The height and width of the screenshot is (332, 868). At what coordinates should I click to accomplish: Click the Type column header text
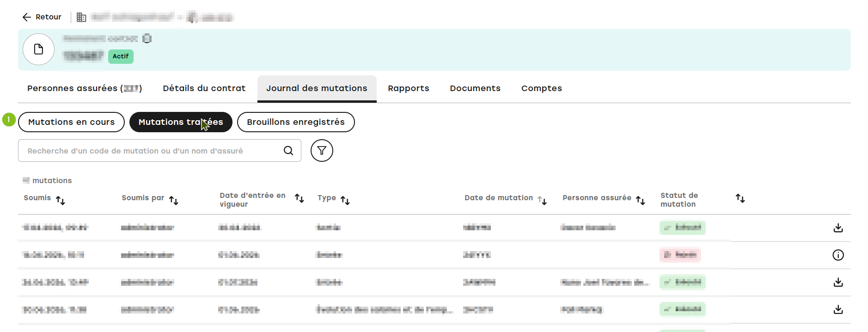pyautogui.click(x=327, y=198)
